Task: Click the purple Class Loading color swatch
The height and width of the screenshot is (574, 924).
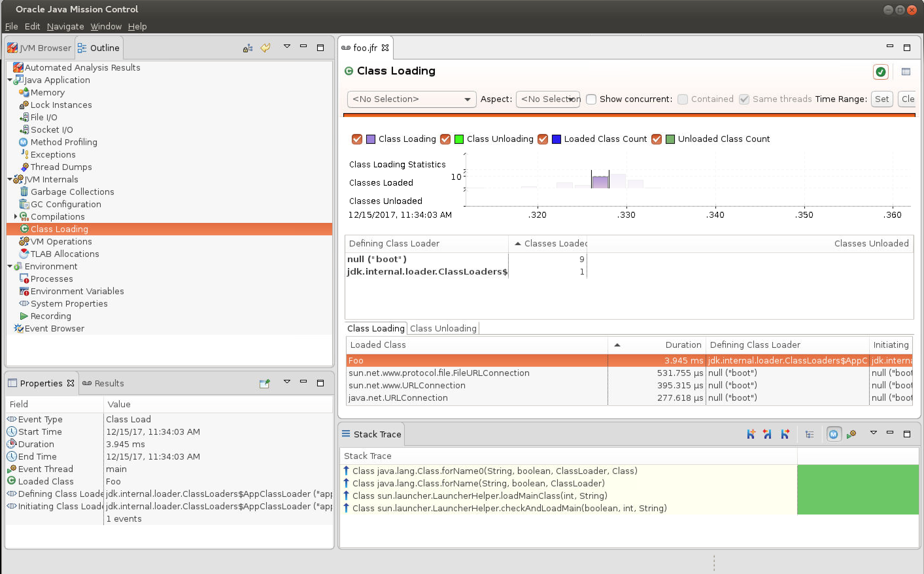Action: [x=370, y=139]
